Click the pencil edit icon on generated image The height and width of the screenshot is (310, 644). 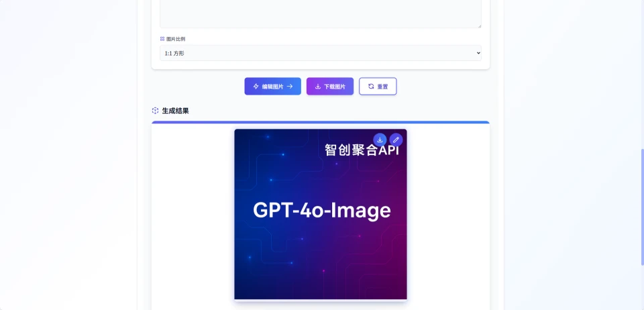[396, 140]
